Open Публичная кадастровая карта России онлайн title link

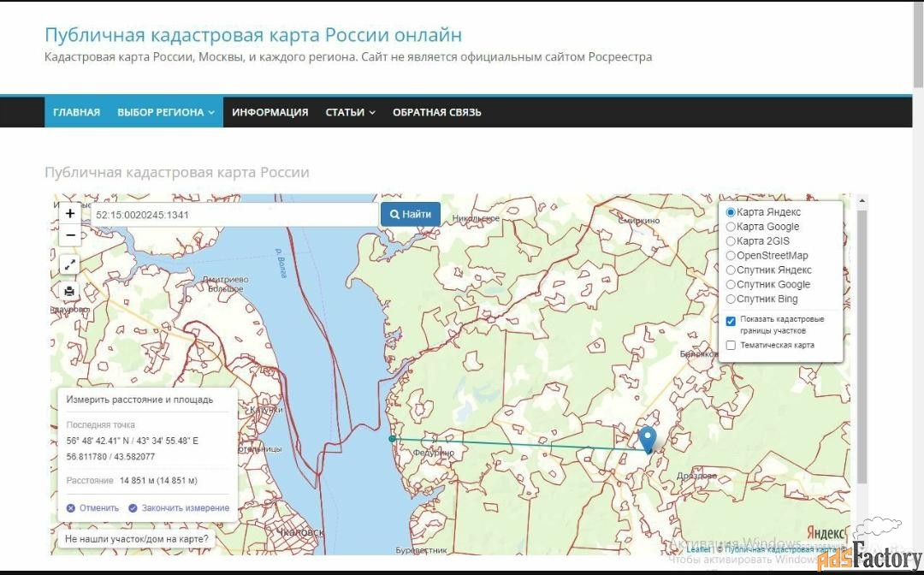click(253, 35)
